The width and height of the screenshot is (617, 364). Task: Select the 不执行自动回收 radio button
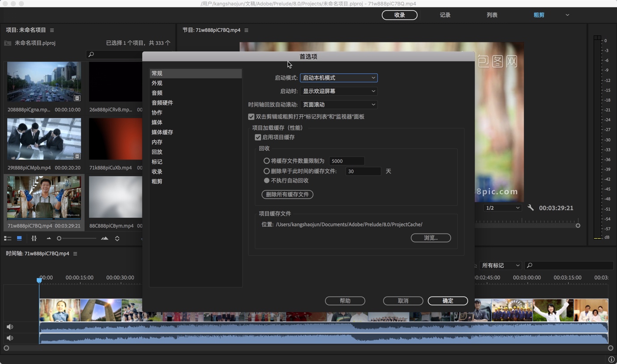coord(266,181)
